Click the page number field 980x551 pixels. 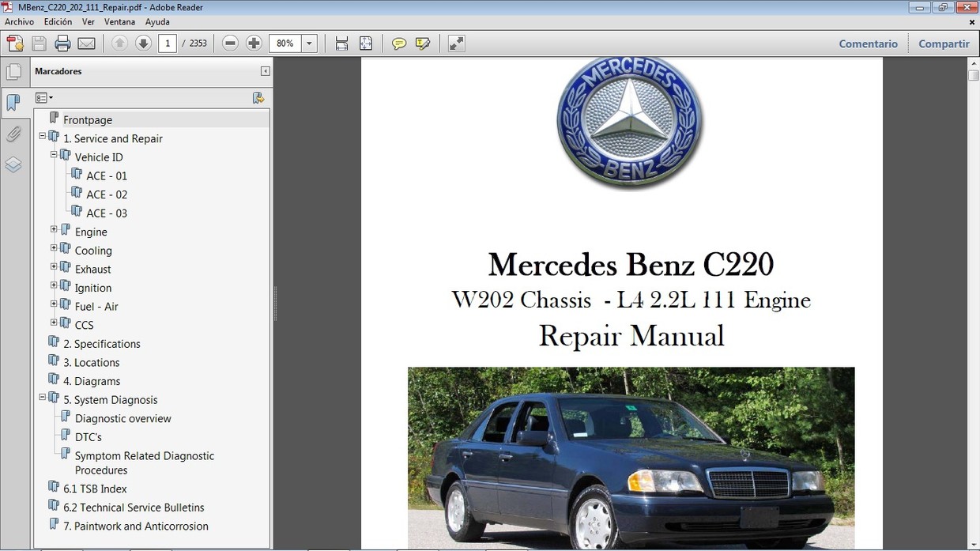[167, 43]
